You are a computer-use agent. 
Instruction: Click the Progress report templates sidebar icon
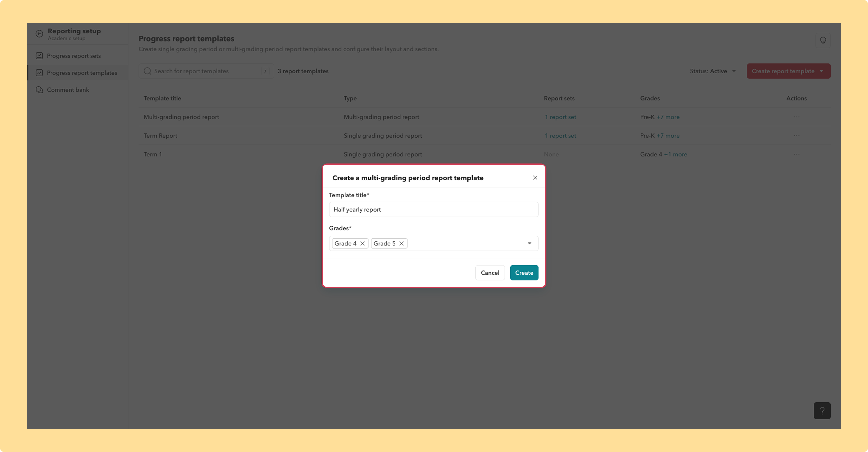(39, 73)
